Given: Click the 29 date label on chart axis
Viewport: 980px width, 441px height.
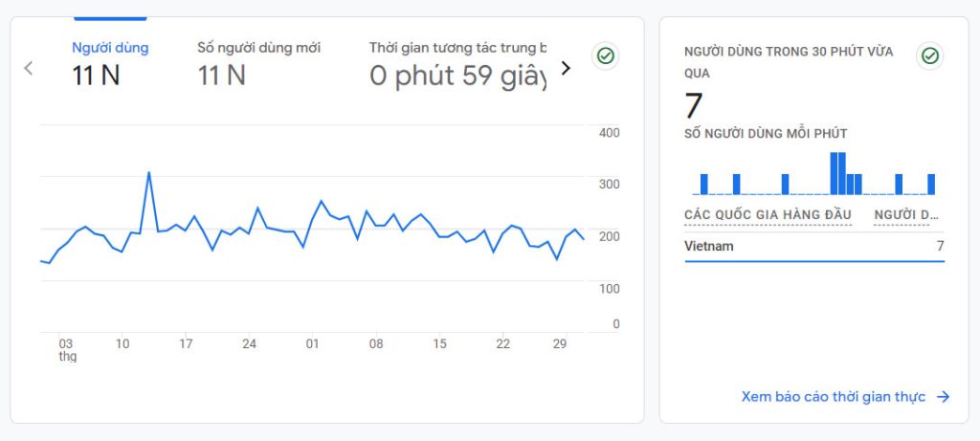Looking at the screenshot, I should point(560,343).
